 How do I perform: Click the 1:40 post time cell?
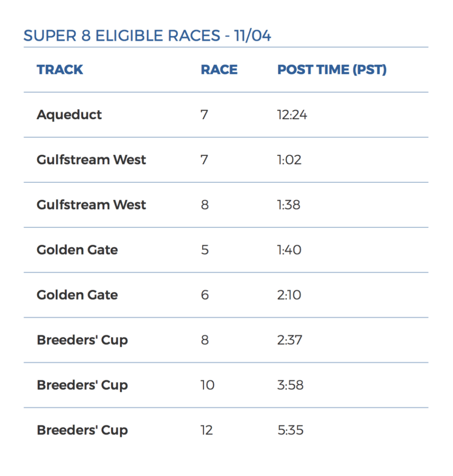tap(289, 250)
